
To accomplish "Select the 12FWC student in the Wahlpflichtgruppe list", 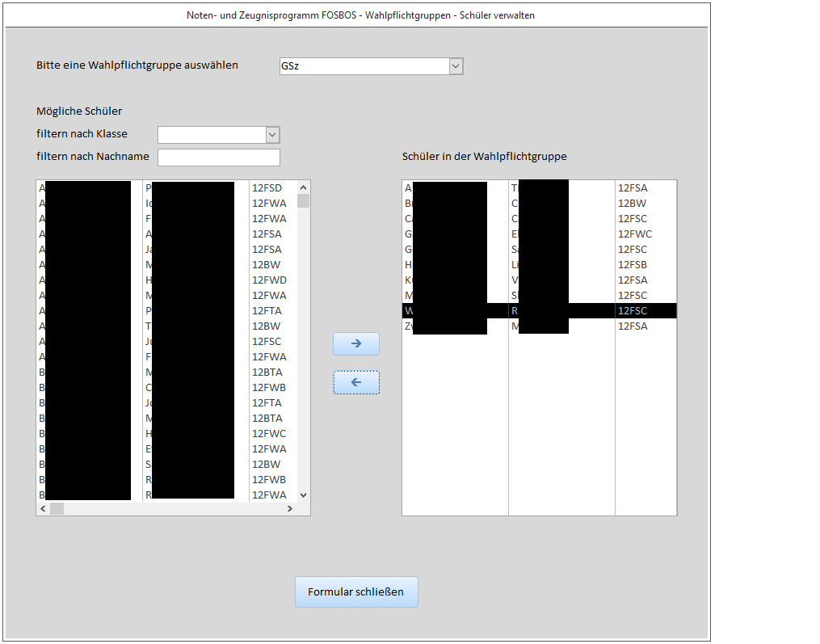I will pos(634,234).
